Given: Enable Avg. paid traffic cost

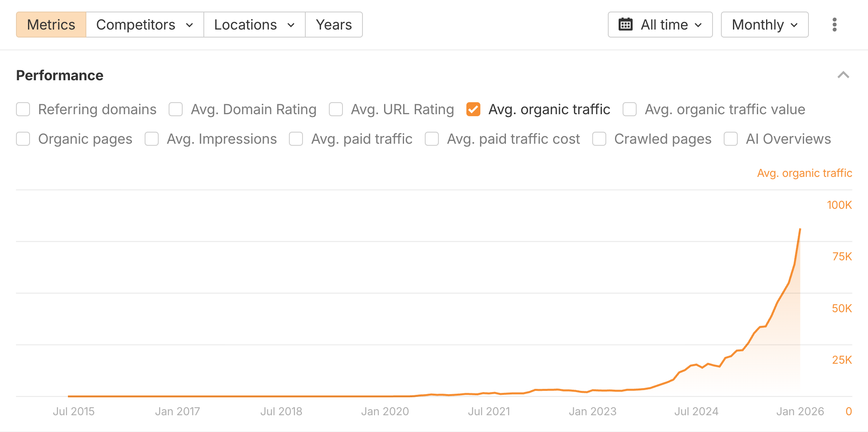Looking at the screenshot, I should (432, 139).
